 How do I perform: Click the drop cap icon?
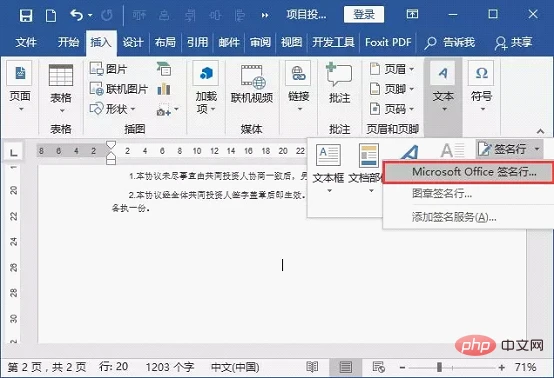pos(452,150)
